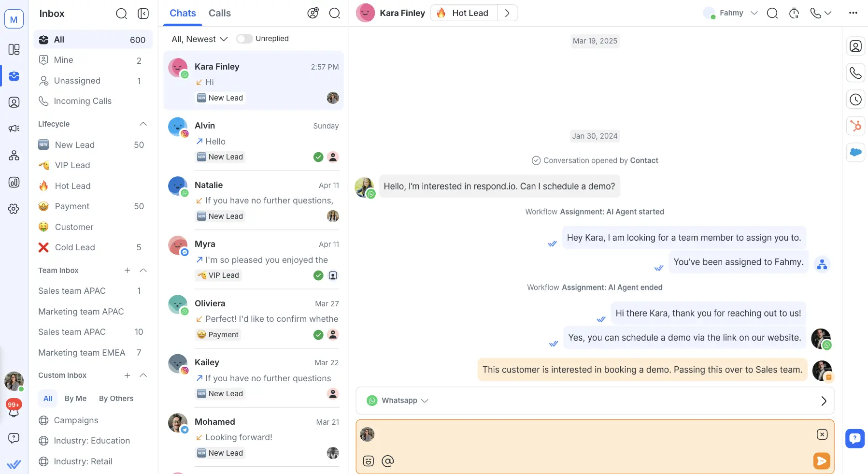This screenshot has height=474, width=868.
Task: Add a new Team Inbox
Action: click(127, 271)
